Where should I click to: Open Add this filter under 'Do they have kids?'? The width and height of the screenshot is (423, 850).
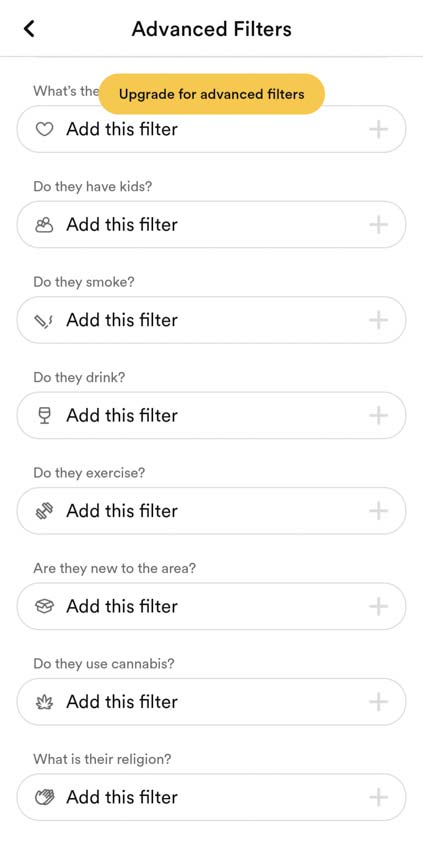[x=212, y=224]
